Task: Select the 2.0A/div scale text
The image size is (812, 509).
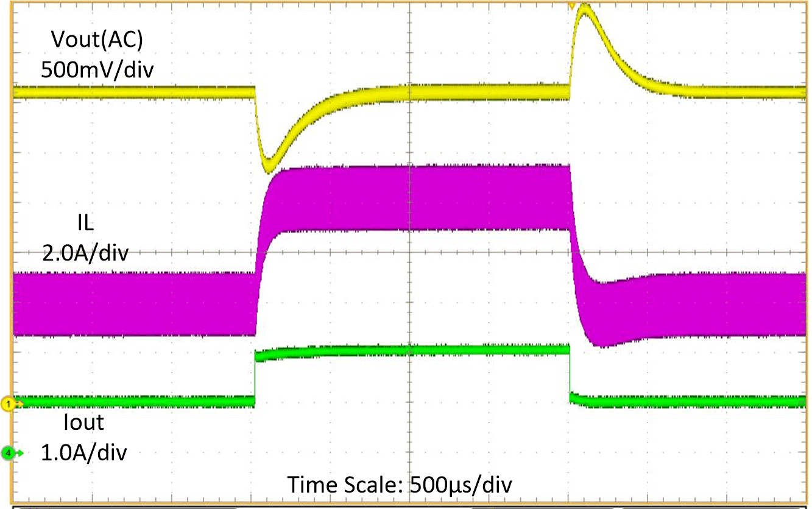Action: pos(84,253)
